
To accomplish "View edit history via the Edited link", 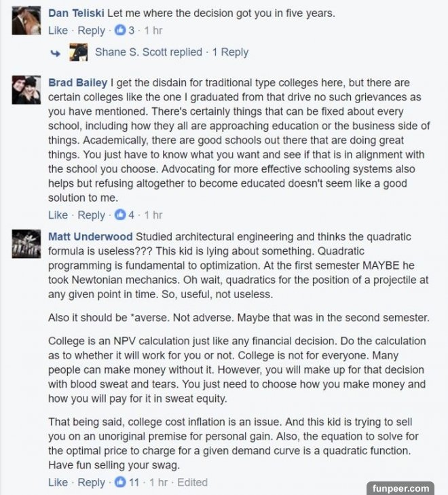I will point(192,483).
